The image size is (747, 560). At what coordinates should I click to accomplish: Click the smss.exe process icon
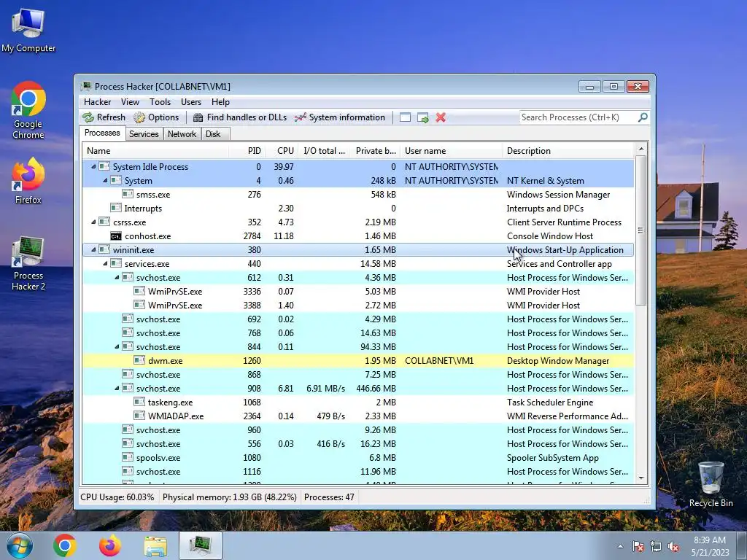(127, 194)
